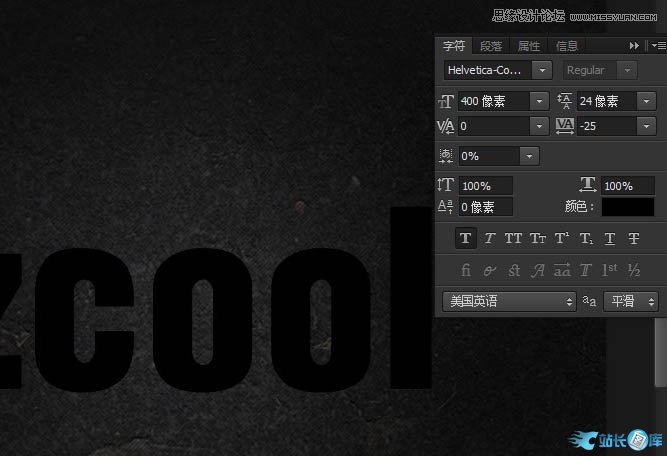Click the ordinals 1st icon
Image resolution: width=667 pixels, height=456 pixels.
610,270
